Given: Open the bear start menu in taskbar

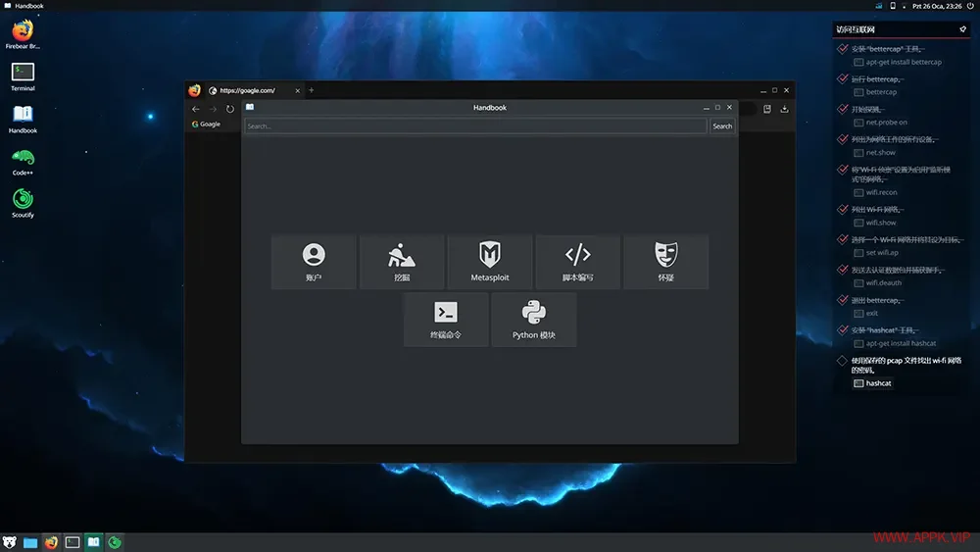Looking at the screenshot, I should coord(10,542).
